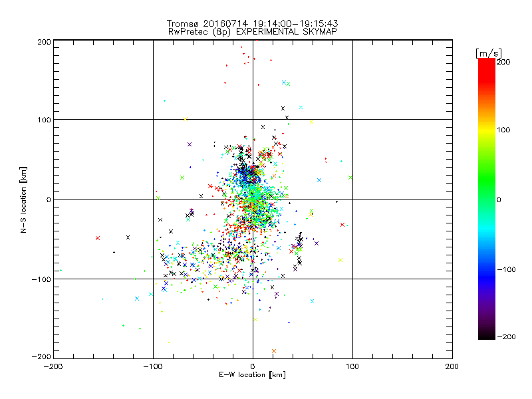Image resolution: width=532 pixels, height=399 pixels.
Task: Click the colorbar label '200'
Action: 503,62
